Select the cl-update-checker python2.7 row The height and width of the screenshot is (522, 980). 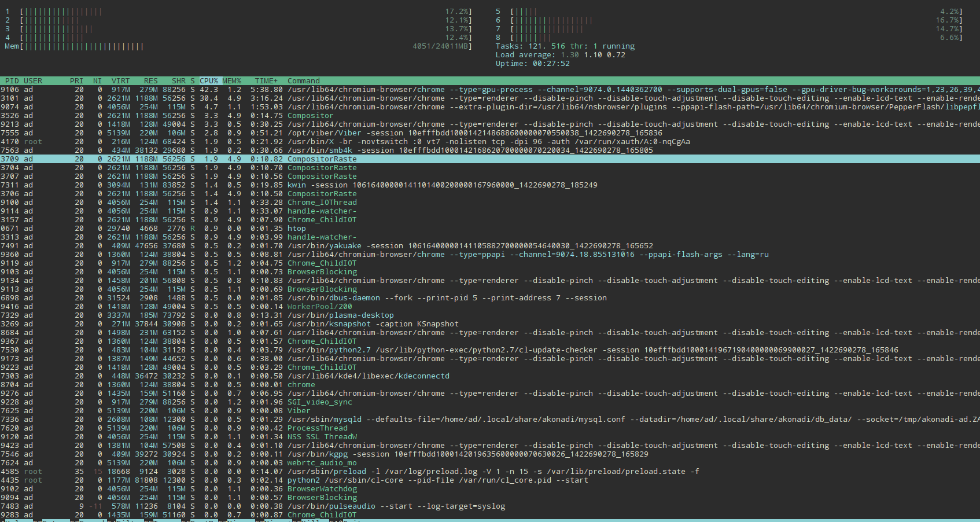coord(490,350)
